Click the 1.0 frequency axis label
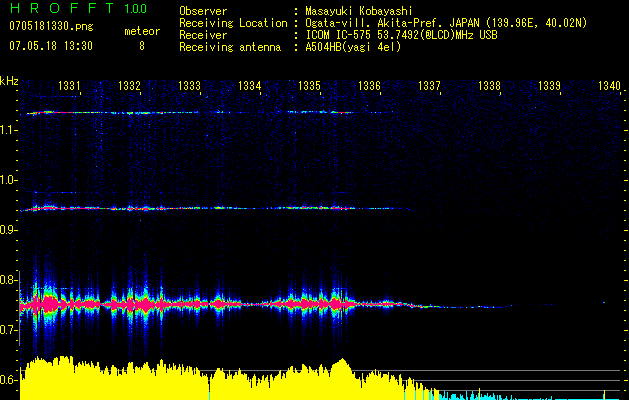 pos(8,180)
